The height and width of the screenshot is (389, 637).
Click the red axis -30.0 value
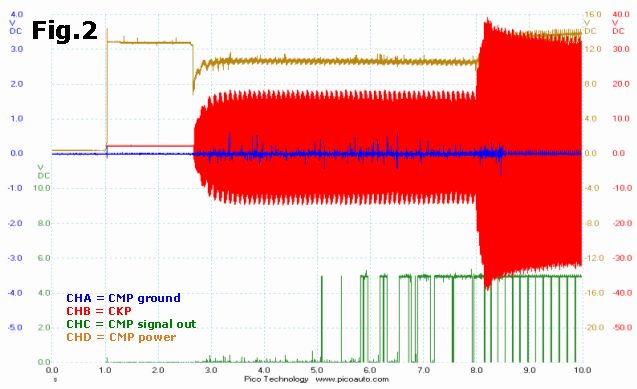pos(622,258)
